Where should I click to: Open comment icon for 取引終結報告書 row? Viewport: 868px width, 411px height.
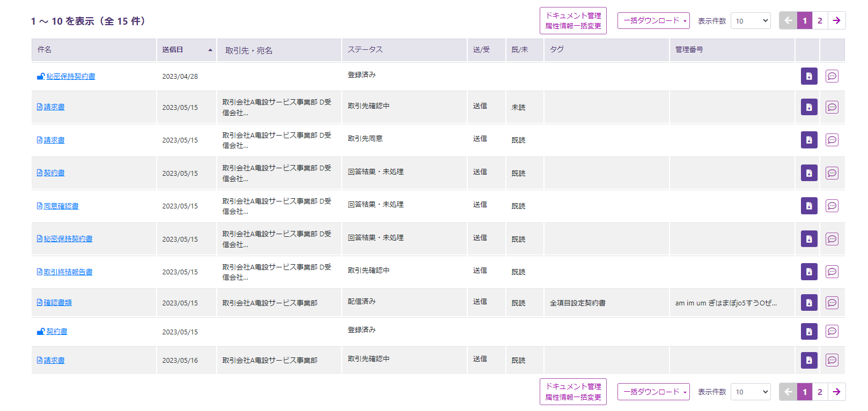pyautogui.click(x=832, y=272)
